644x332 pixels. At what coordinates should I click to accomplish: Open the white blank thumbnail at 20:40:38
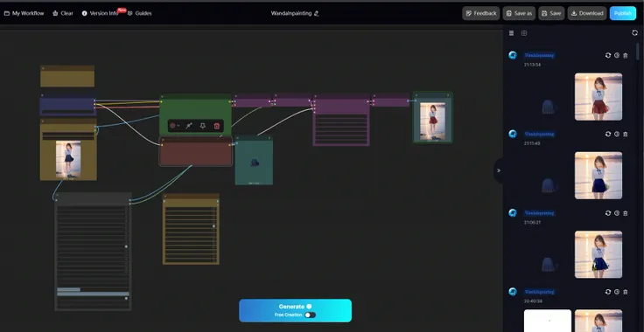[x=548, y=321]
